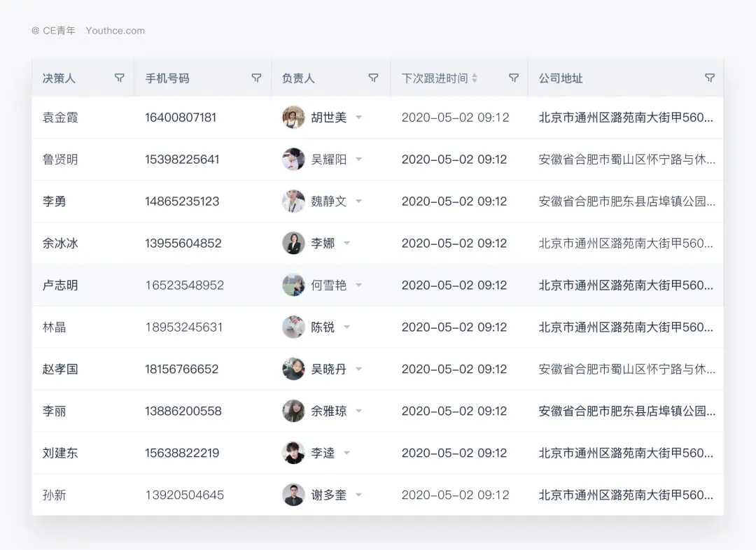Click avatar of 余雅琼
This screenshot has height=550, width=756.
coord(293,411)
